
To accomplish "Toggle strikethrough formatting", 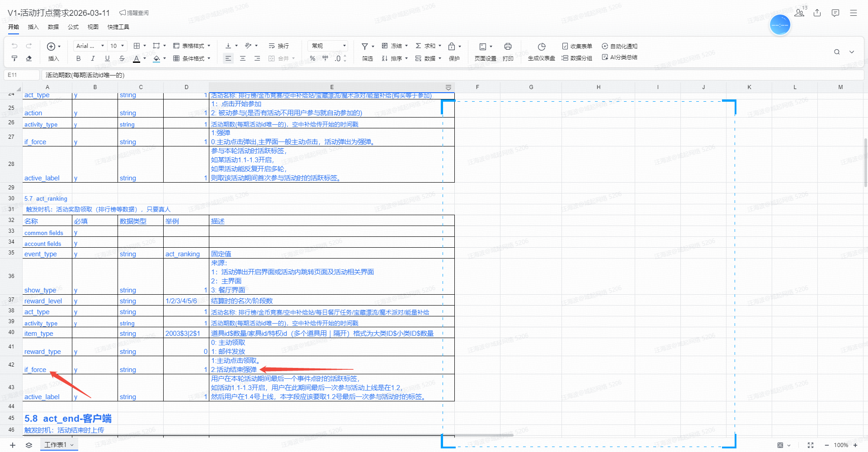I will pyautogui.click(x=122, y=58).
